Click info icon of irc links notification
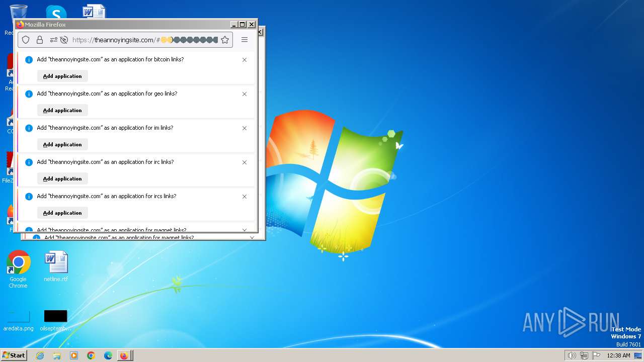 pos(29,162)
